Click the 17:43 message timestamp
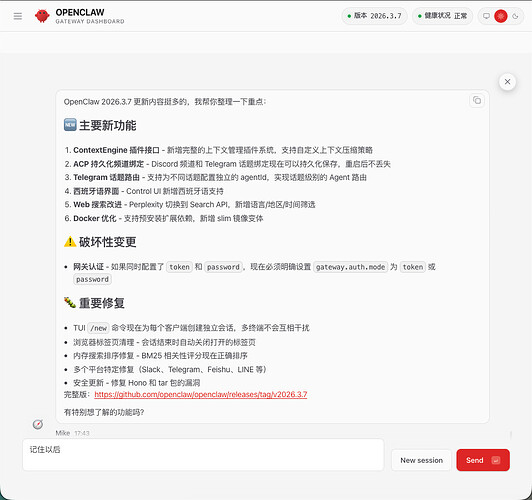This screenshot has height=500, width=532. 82,433
